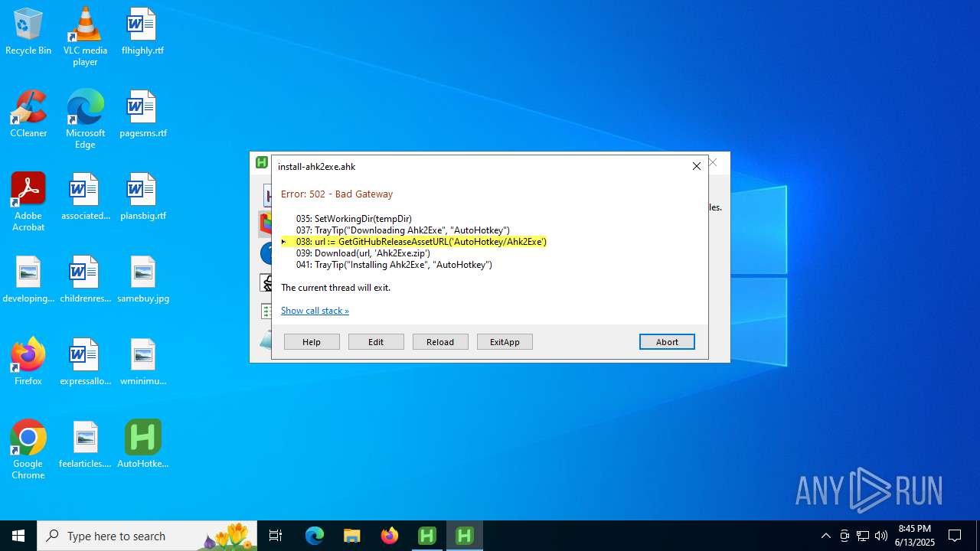Click the Help button in error dialog
Viewport: 980px width, 551px height.
click(312, 342)
